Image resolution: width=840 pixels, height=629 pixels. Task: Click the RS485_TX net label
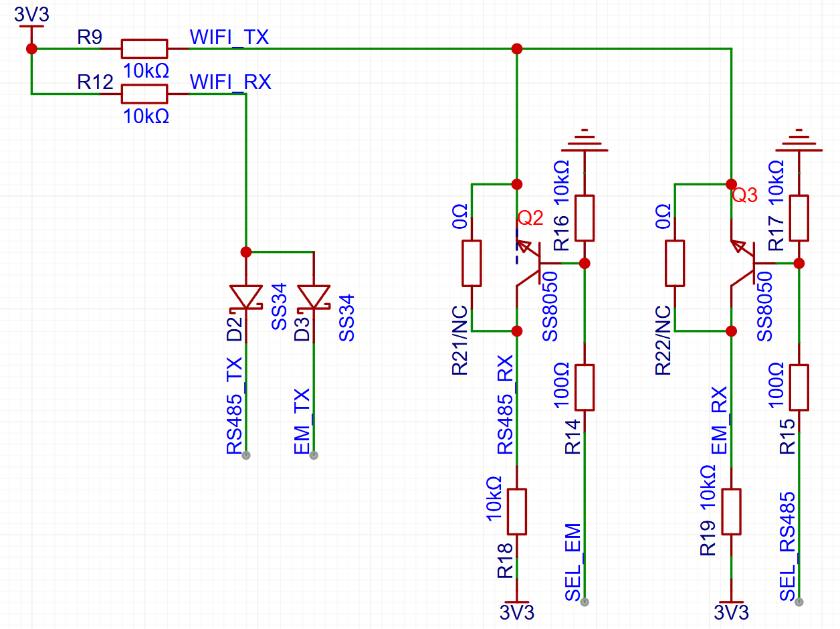tap(235, 406)
